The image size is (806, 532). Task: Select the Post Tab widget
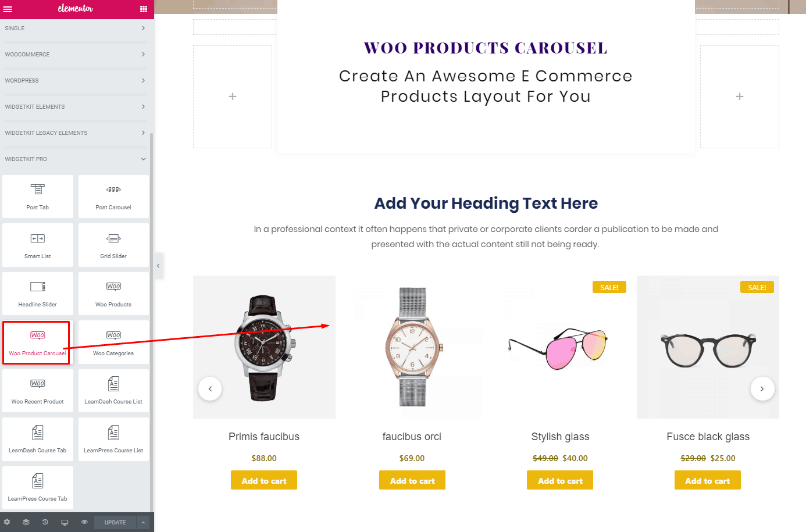38,196
